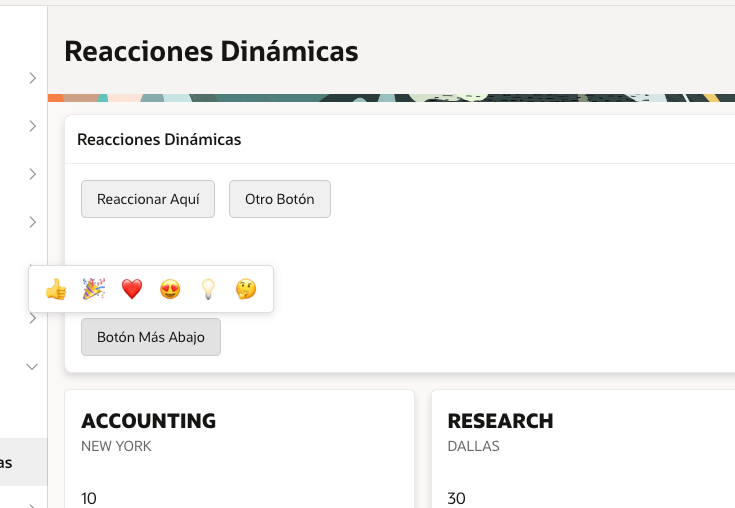Pick the thumbs up reaction emoji

[x=56, y=290]
